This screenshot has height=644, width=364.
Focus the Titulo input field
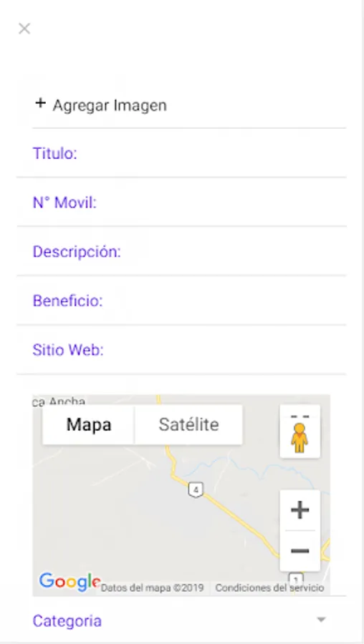181,153
